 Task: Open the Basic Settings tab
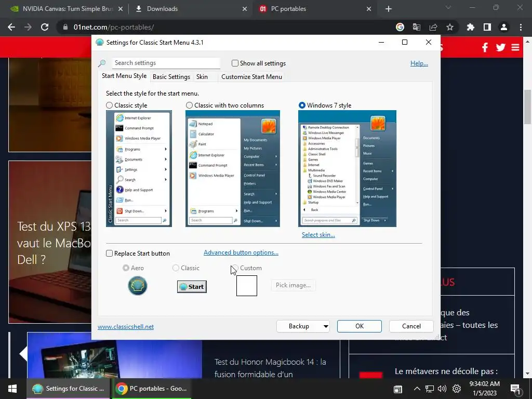(x=171, y=77)
